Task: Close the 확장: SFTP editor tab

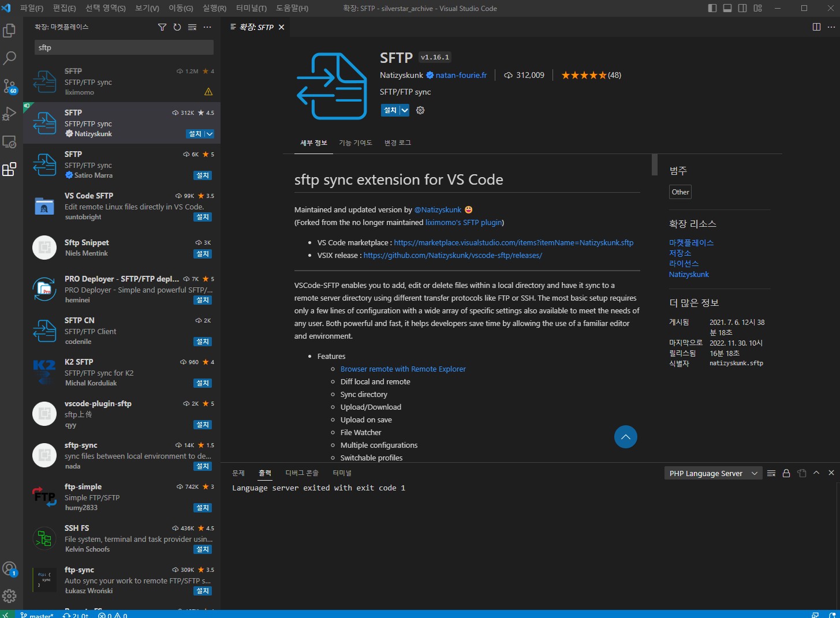Action: (x=282, y=27)
